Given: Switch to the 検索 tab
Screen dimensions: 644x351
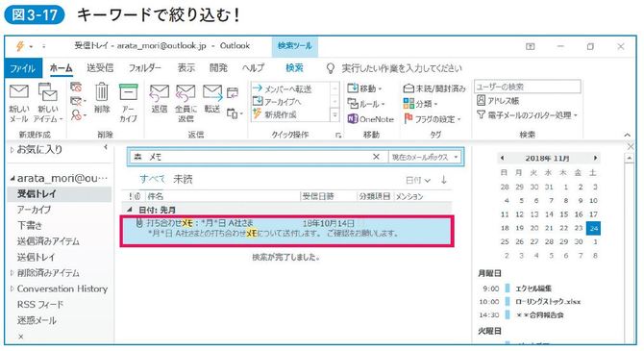Looking at the screenshot, I should pyautogui.click(x=294, y=68).
